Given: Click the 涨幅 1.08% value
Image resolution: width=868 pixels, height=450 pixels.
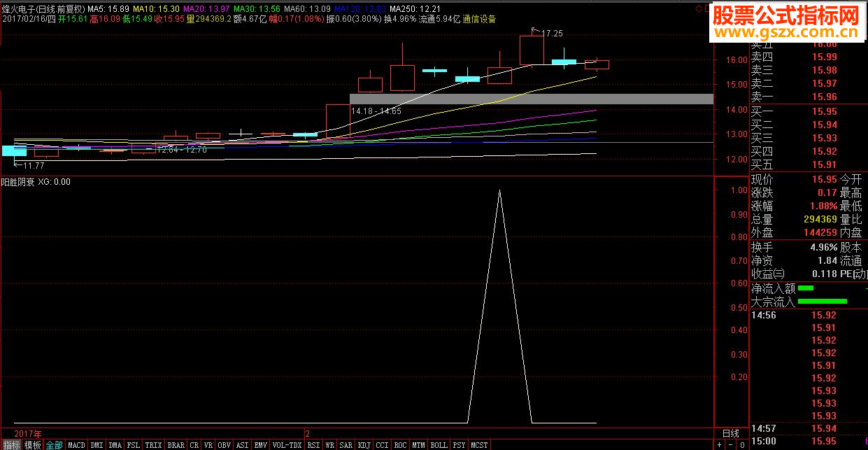Looking at the screenshot, I should tap(822, 206).
